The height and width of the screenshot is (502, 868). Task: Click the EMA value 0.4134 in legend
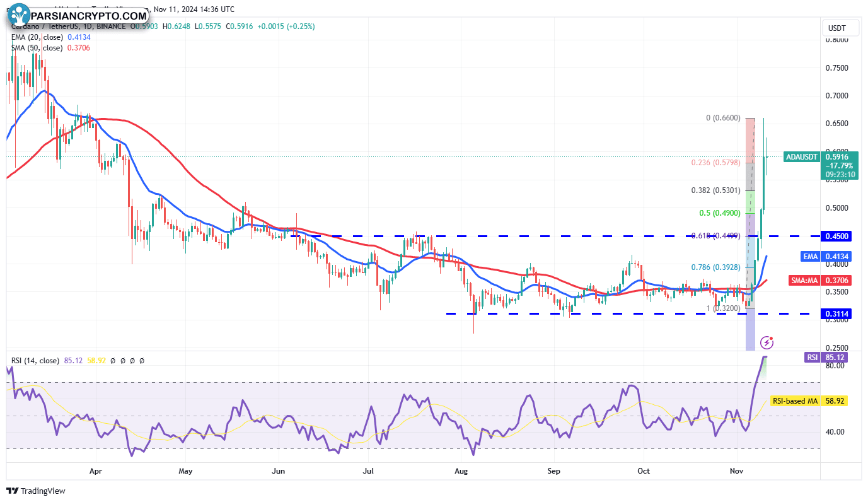pyautogui.click(x=79, y=37)
